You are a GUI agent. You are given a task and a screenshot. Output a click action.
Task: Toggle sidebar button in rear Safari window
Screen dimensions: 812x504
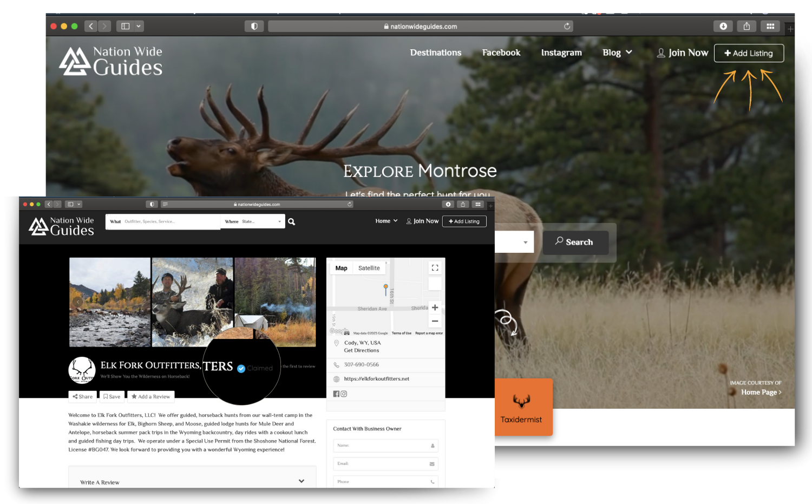point(125,26)
